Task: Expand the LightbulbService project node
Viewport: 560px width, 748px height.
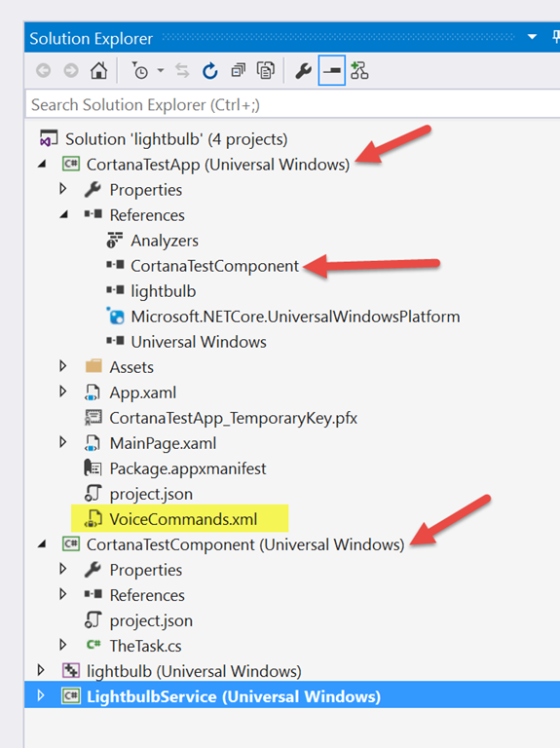Action: coord(42,695)
